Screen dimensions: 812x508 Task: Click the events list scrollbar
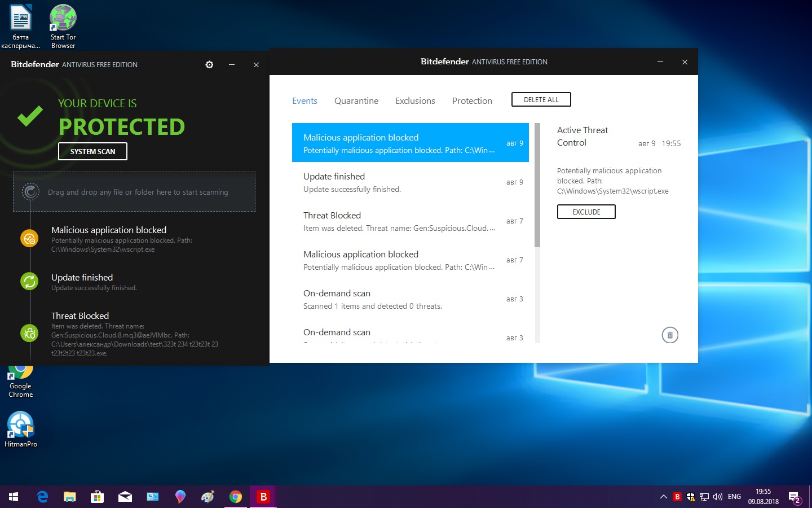(x=537, y=186)
